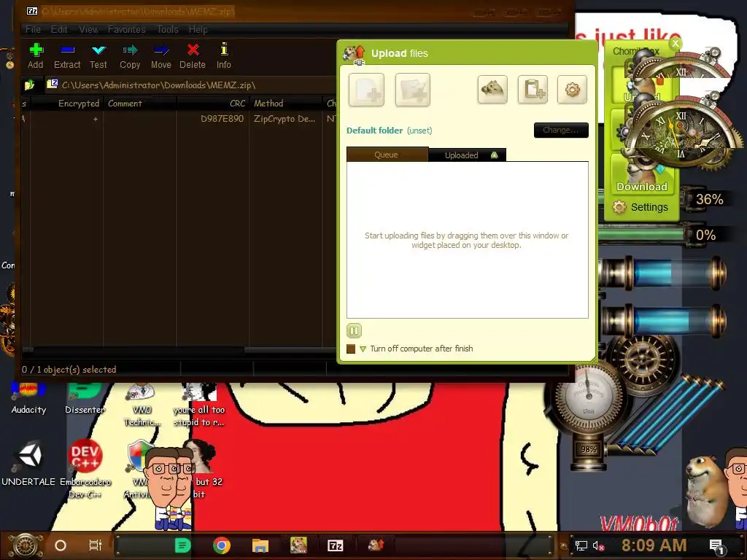Select 'youre all too stupid' desktop icon
Viewport: 747px width, 560px height.
pos(199,405)
